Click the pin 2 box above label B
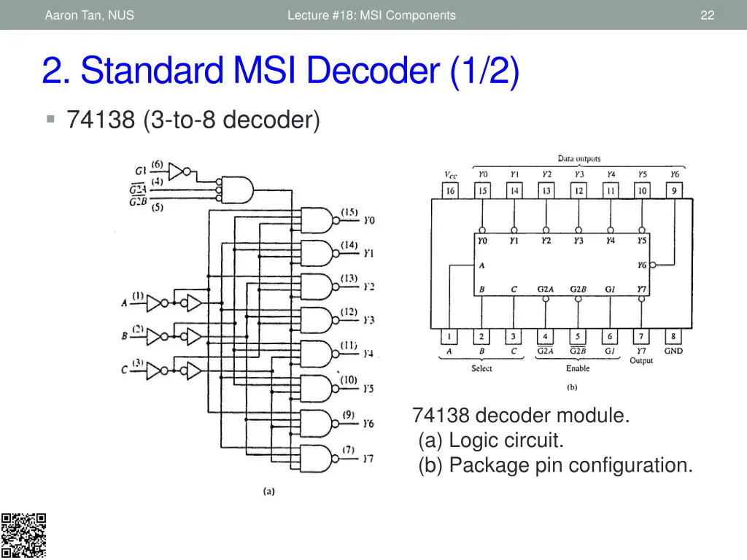747x560 pixels. pyautogui.click(x=481, y=337)
